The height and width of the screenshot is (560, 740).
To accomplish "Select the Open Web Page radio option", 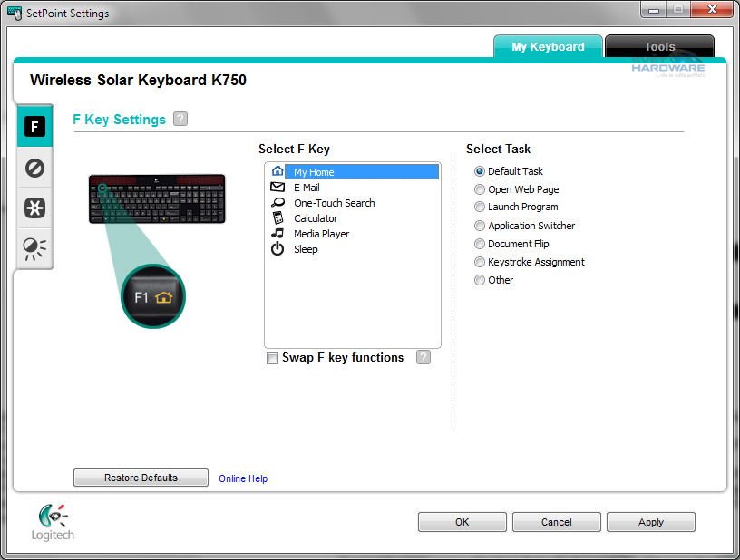I will (481, 189).
